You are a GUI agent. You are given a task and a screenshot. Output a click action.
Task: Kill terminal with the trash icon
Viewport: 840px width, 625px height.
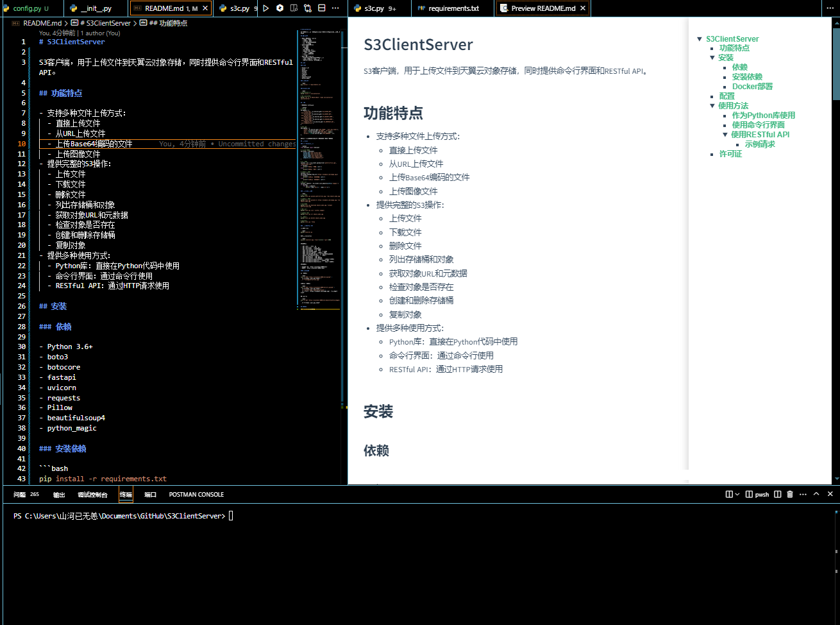pyautogui.click(x=790, y=494)
